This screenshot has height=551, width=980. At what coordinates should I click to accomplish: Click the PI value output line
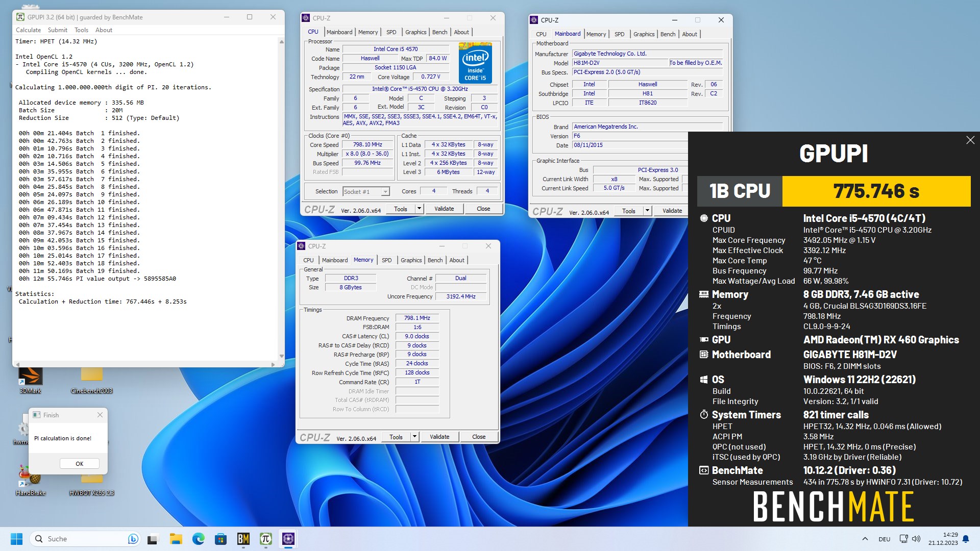[x=97, y=279]
